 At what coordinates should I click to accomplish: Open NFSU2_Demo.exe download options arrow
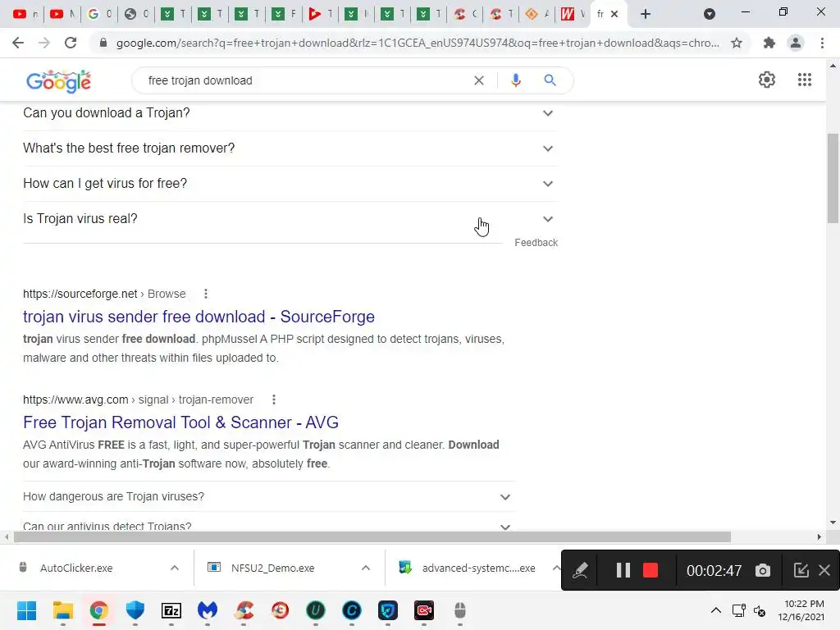pyautogui.click(x=366, y=568)
